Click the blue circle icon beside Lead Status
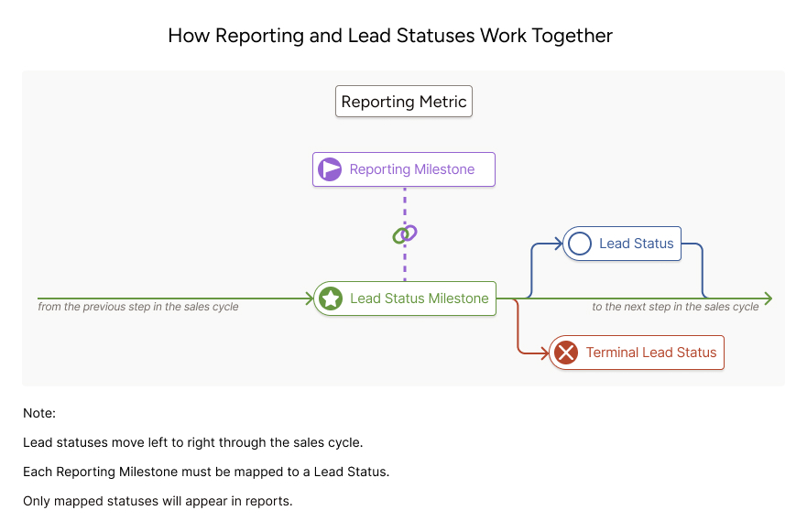This screenshot has width=807, height=532. pyautogui.click(x=580, y=244)
